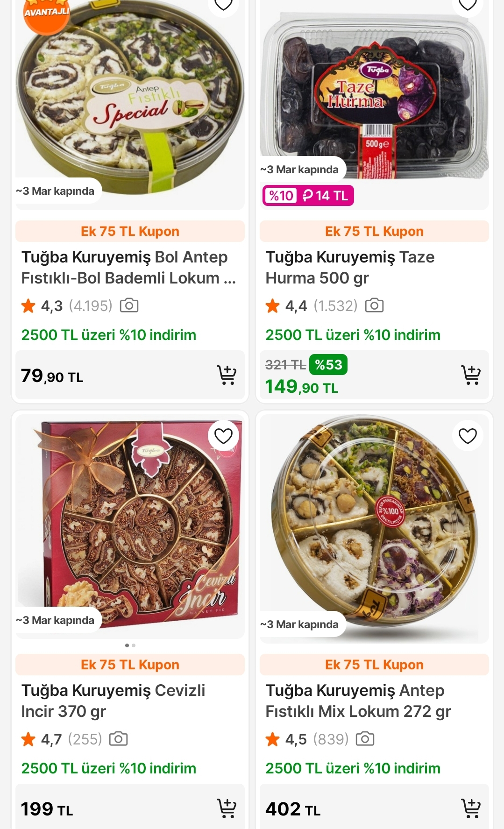
Task: Open photo reviews for Cevizli Incir
Action: [x=118, y=739]
